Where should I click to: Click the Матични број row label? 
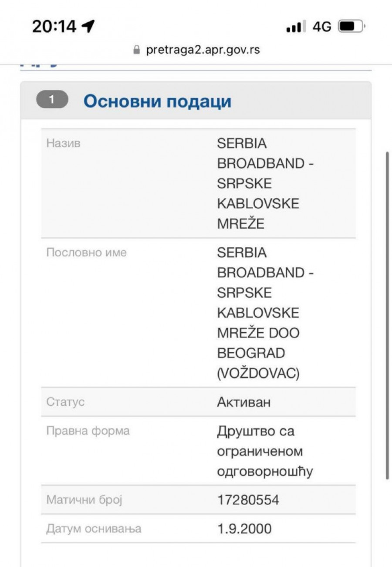(x=84, y=500)
